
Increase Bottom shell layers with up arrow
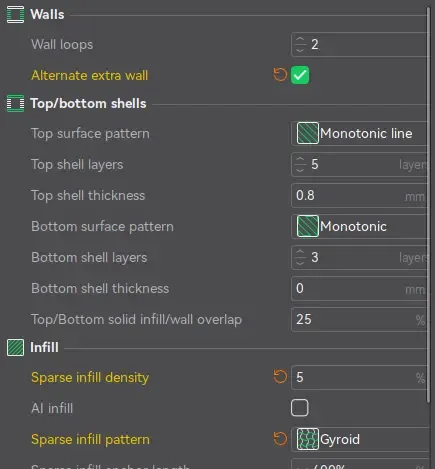point(300,252)
